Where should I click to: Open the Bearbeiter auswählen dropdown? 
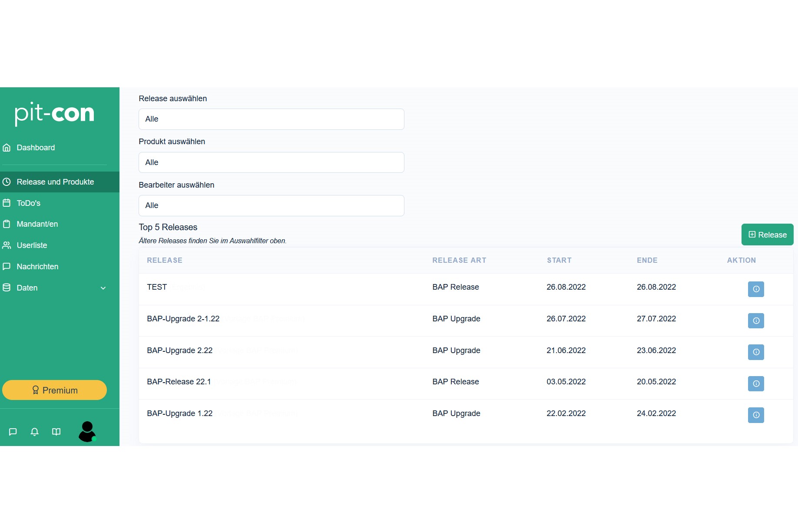point(271,206)
